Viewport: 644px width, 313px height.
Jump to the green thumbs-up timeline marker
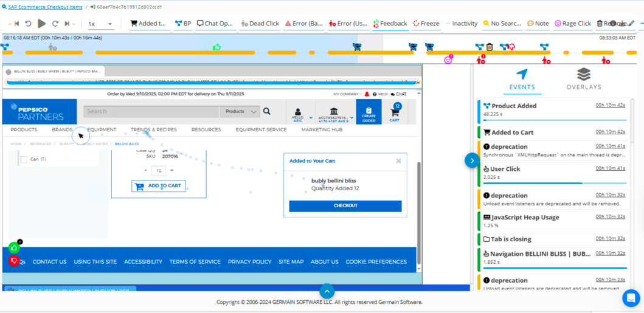[217, 47]
